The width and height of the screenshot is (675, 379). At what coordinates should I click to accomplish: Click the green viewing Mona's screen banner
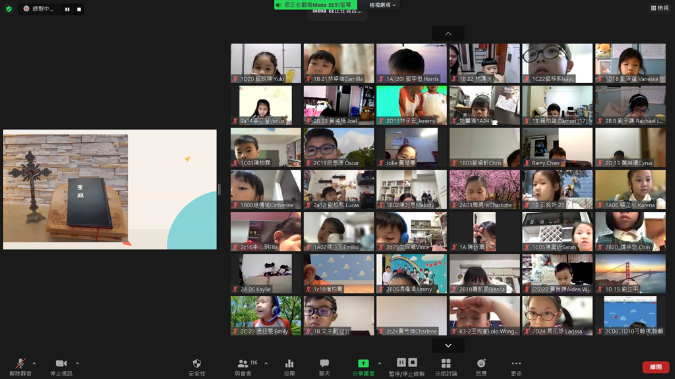tap(316, 5)
